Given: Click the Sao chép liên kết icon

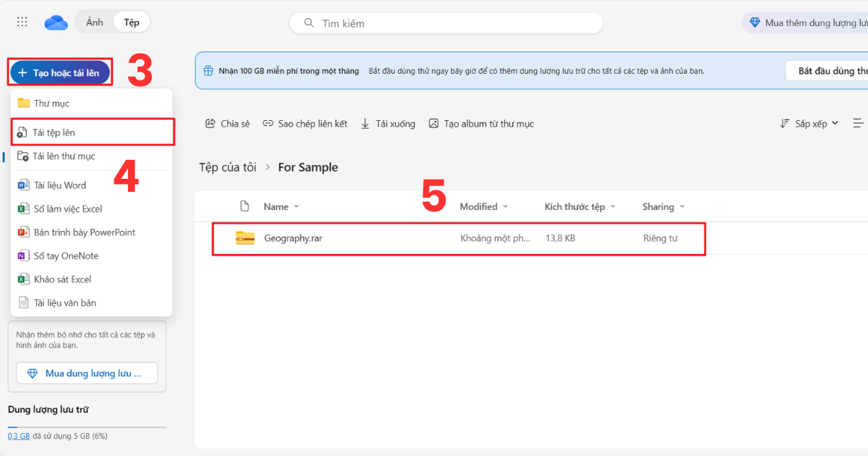Looking at the screenshot, I should coord(268,123).
